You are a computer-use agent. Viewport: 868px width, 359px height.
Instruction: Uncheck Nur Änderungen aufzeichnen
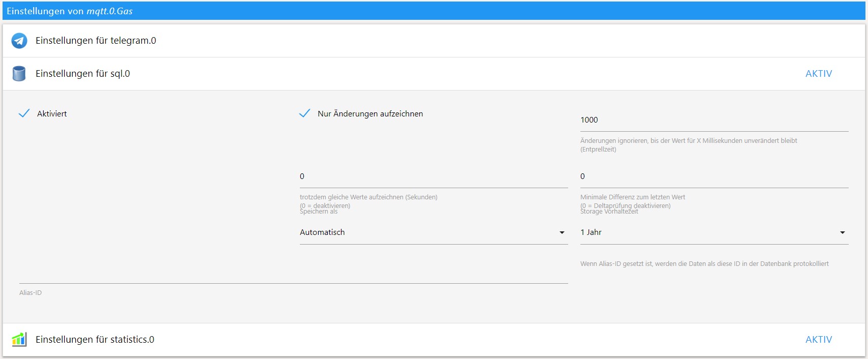(304, 113)
